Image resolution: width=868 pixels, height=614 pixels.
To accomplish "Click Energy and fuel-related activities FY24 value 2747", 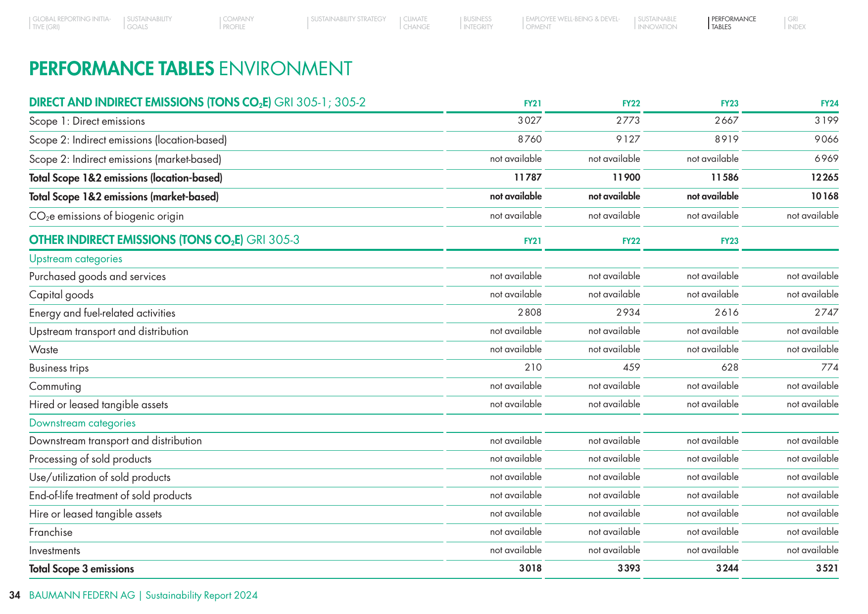I will click(x=826, y=313).
